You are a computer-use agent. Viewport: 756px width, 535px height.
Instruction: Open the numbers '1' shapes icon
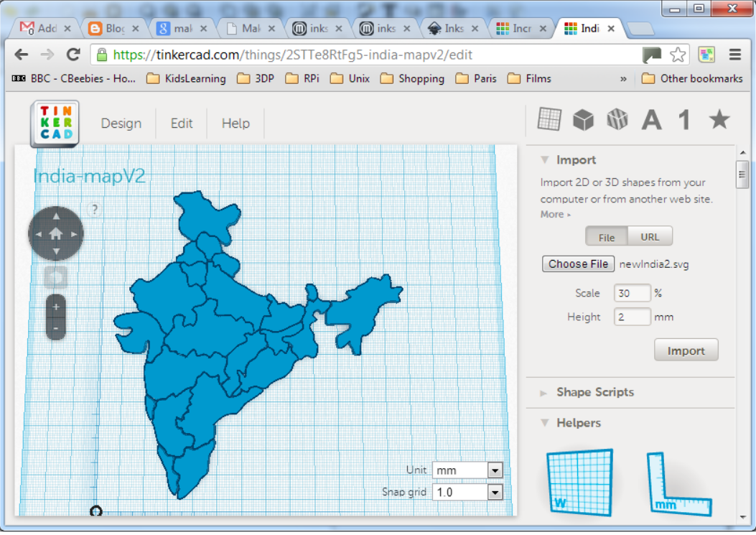tap(684, 120)
